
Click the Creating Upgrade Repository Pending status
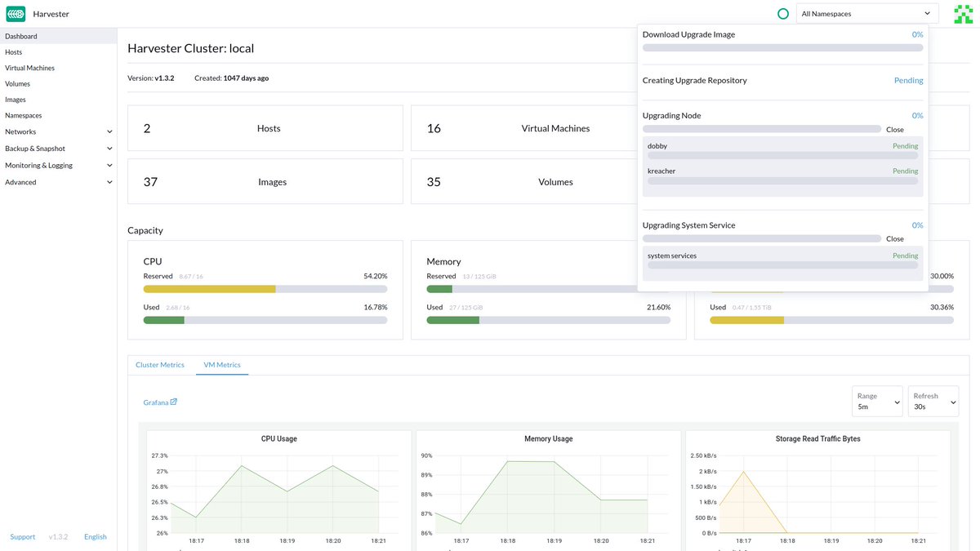click(x=908, y=81)
